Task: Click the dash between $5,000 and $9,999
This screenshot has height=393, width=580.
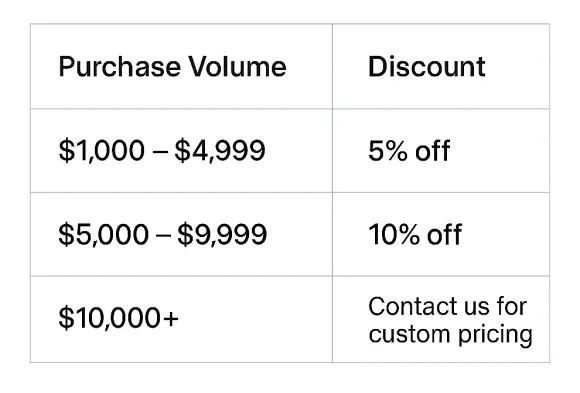Action: 163,235
